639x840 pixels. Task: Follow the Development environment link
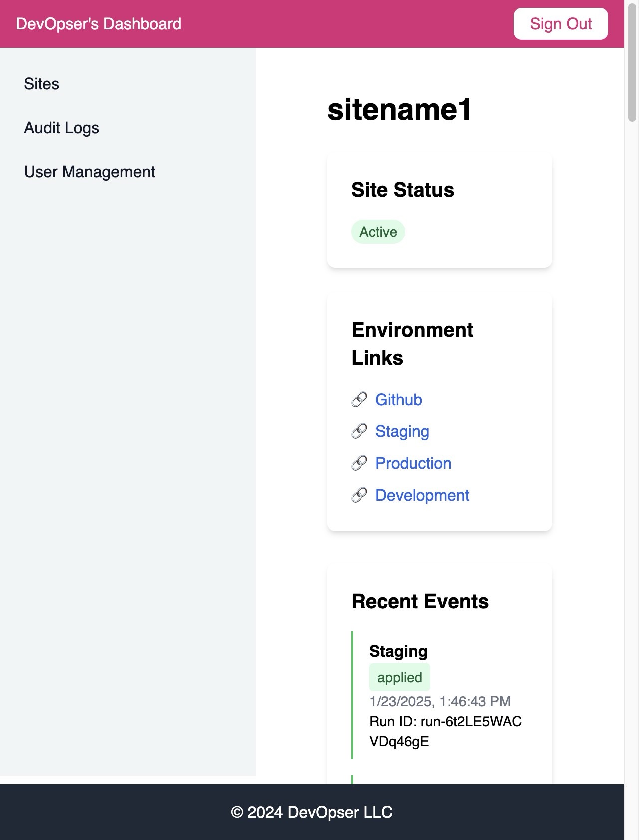(422, 495)
